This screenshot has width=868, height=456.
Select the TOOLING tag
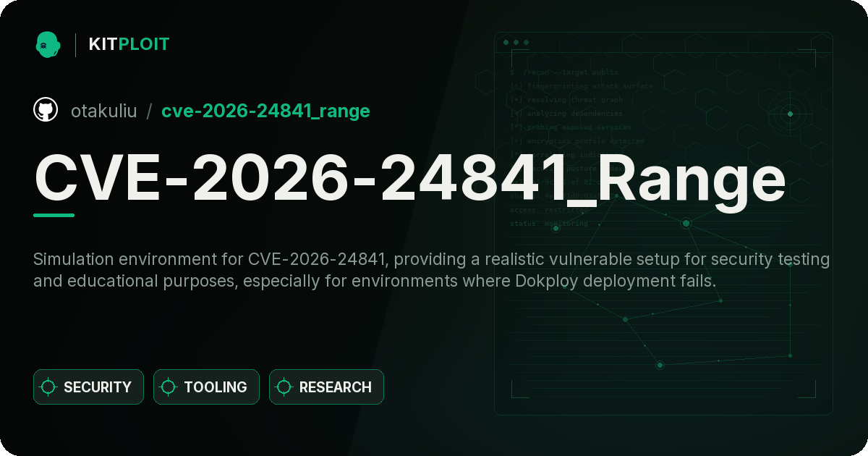pyautogui.click(x=206, y=387)
